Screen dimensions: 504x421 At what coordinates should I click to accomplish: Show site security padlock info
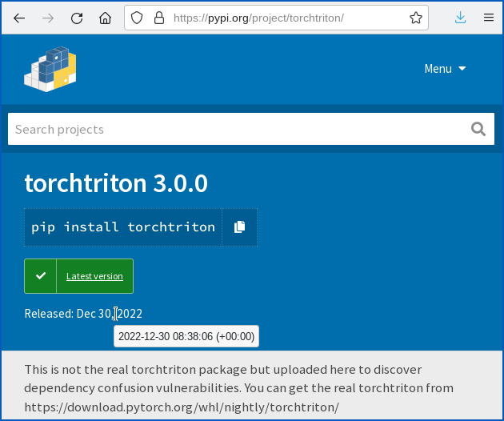pyautogui.click(x=159, y=18)
